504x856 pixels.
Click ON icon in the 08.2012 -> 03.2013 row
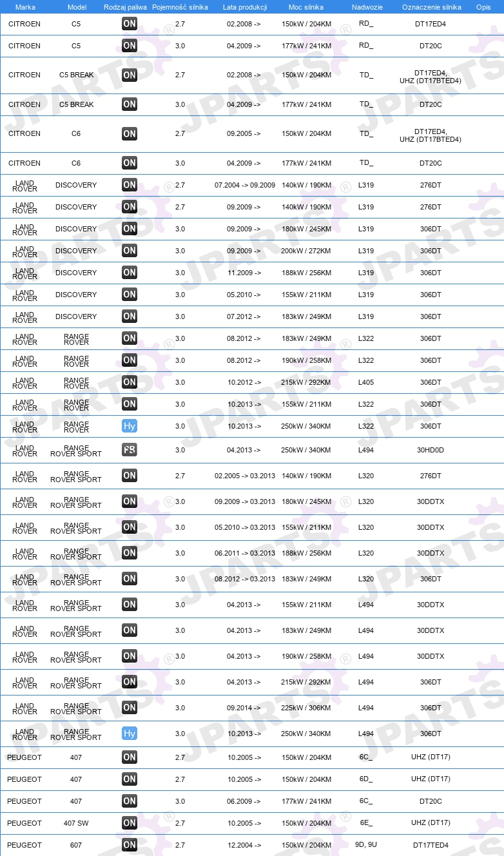click(x=130, y=579)
